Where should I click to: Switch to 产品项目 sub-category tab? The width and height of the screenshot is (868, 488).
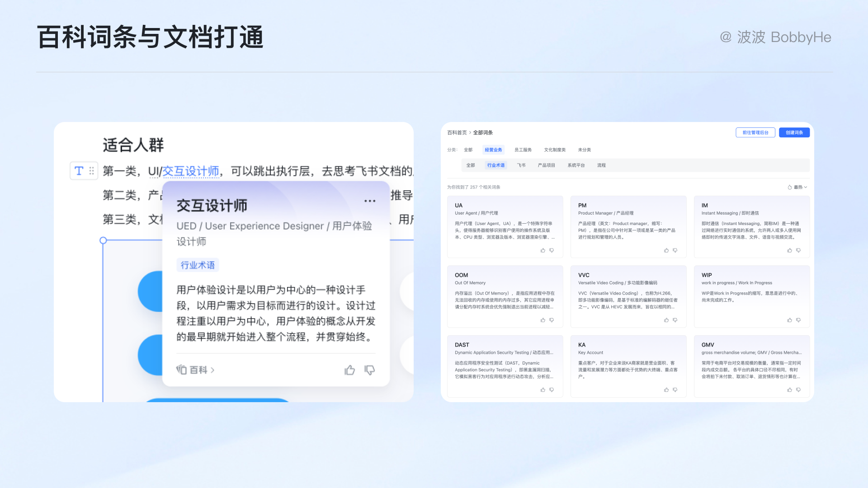(546, 165)
